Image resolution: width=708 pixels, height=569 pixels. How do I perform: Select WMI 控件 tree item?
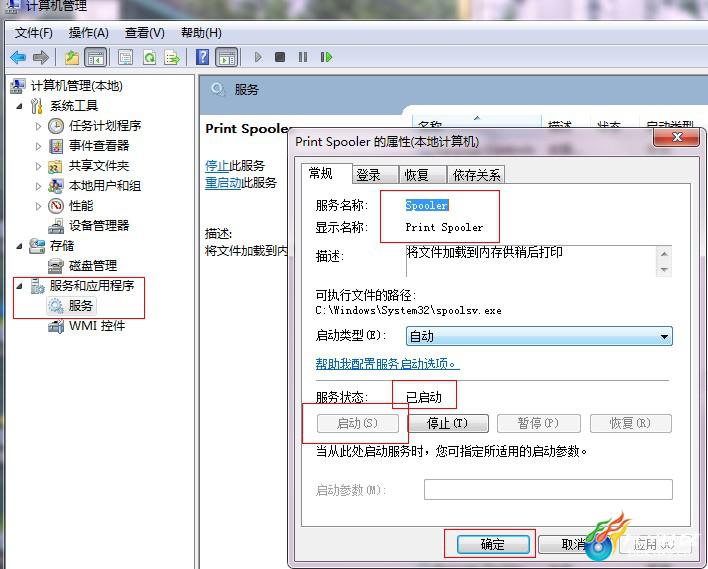(x=97, y=326)
